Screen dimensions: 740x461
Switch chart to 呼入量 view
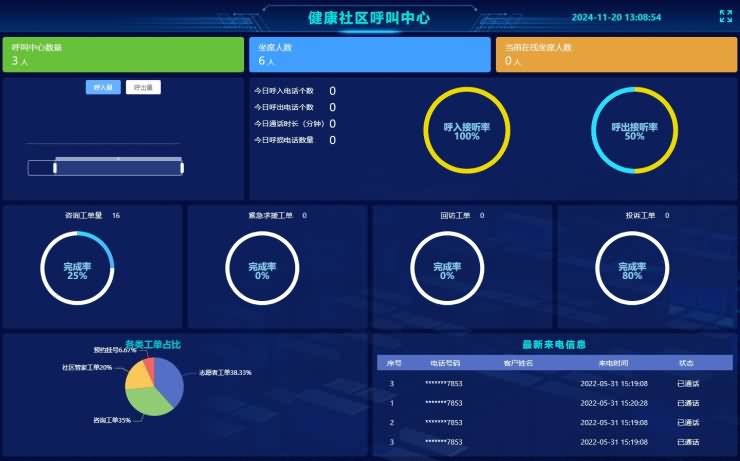[103, 88]
